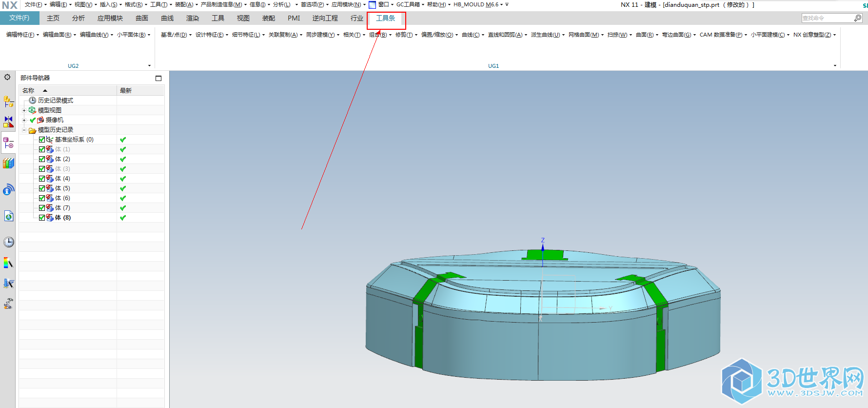
Task: Open the History clock sidebar icon
Action: click(8, 242)
